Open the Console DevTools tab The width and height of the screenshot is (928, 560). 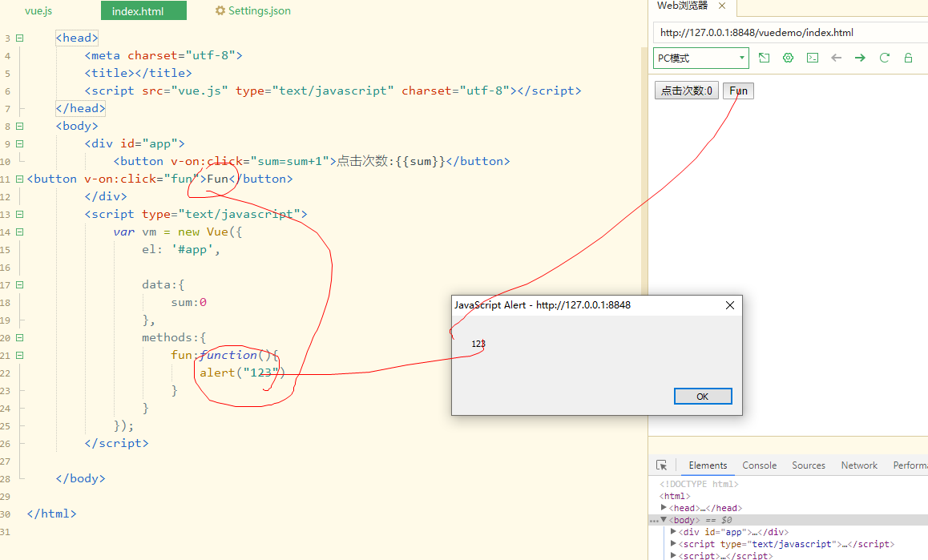point(760,465)
